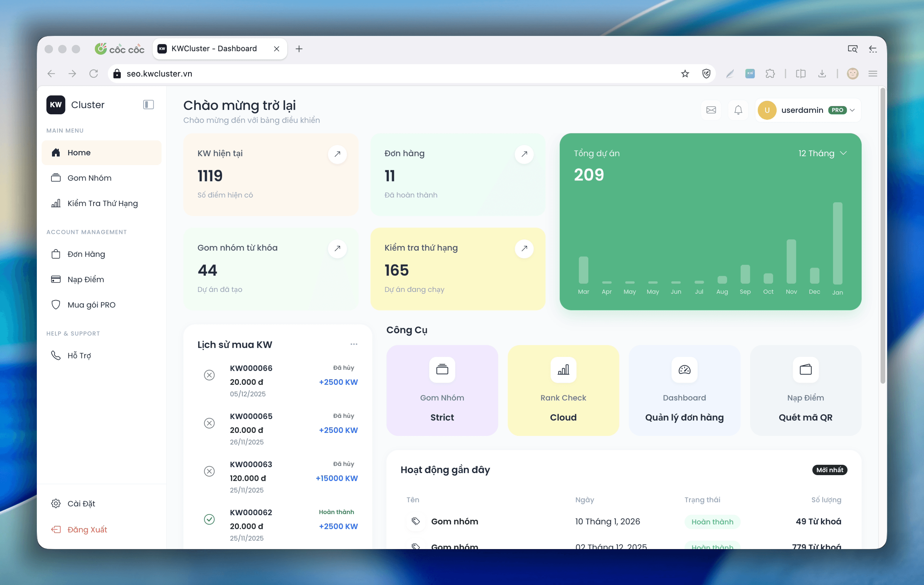Select Kiểm Tra Thứ Hạng in the sidebar

tap(102, 203)
